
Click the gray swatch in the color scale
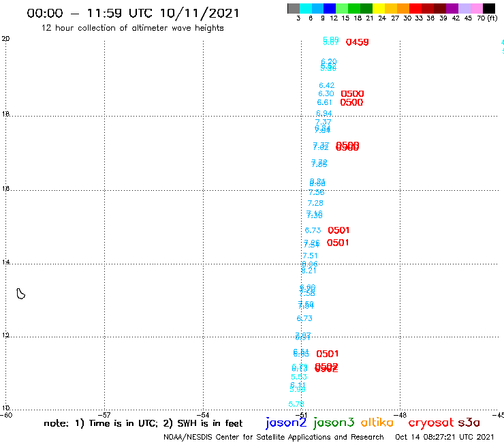tap(294, 8)
